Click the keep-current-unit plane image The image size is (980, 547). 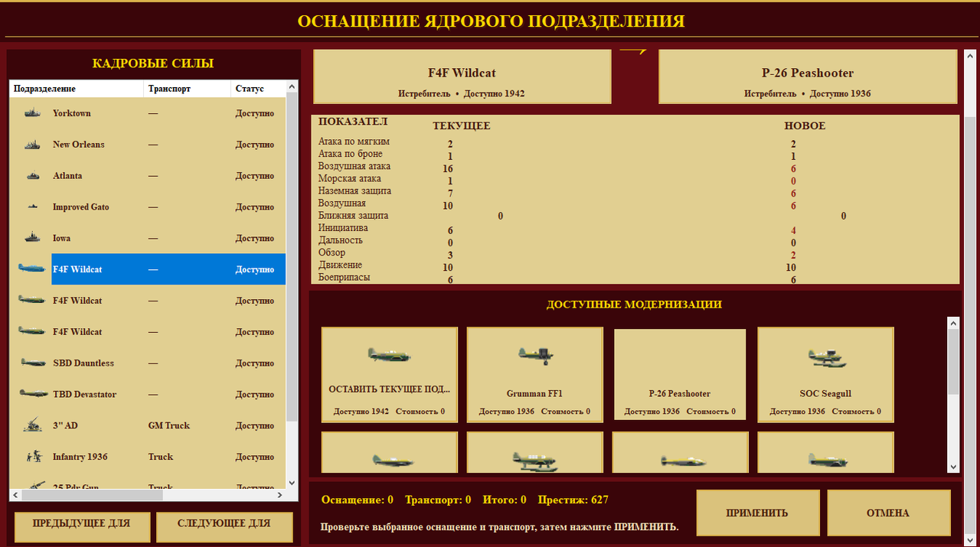coord(389,355)
